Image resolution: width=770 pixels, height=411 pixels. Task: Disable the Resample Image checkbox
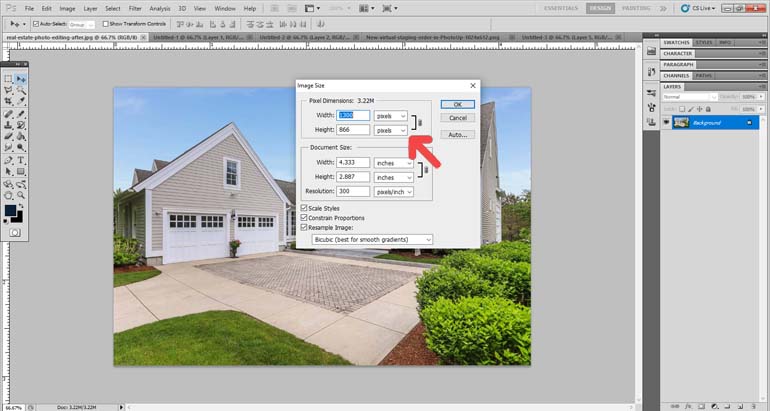(x=305, y=228)
